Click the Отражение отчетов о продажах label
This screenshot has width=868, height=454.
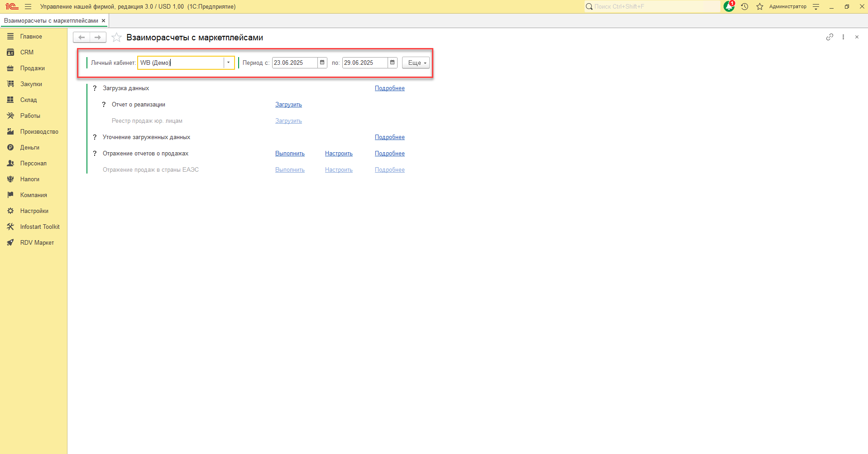point(145,154)
